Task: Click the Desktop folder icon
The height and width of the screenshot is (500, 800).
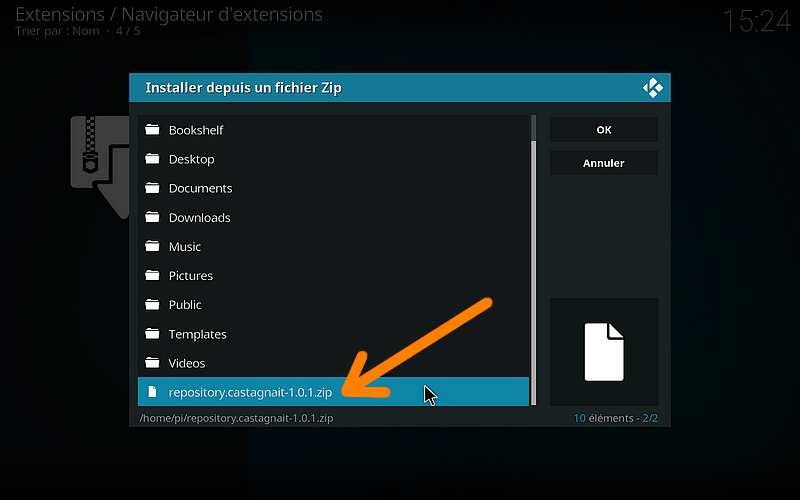Action: click(152, 159)
